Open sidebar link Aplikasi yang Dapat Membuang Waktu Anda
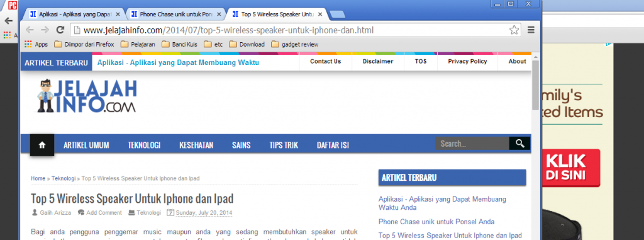The image size is (644, 240). tap(442, 203)
